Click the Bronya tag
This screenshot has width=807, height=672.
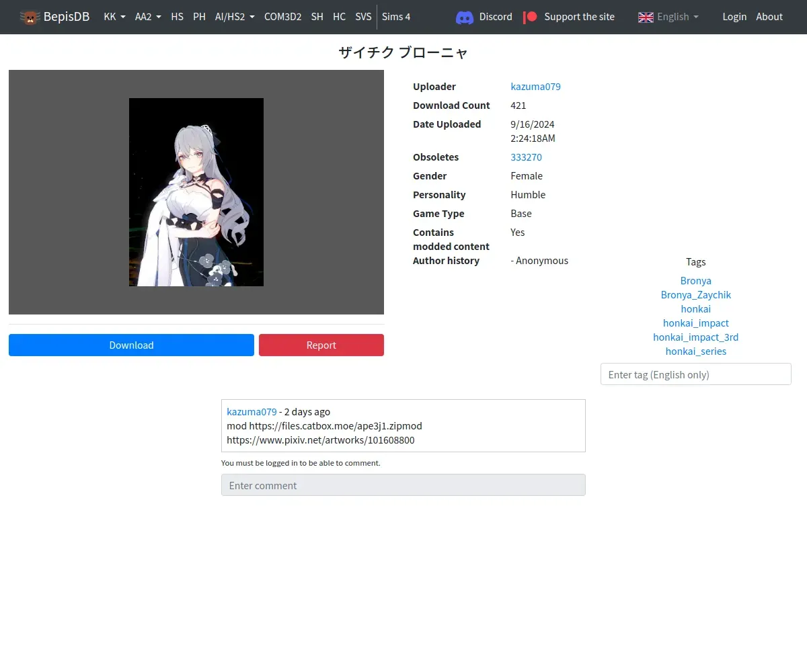[x=695, y=281]
